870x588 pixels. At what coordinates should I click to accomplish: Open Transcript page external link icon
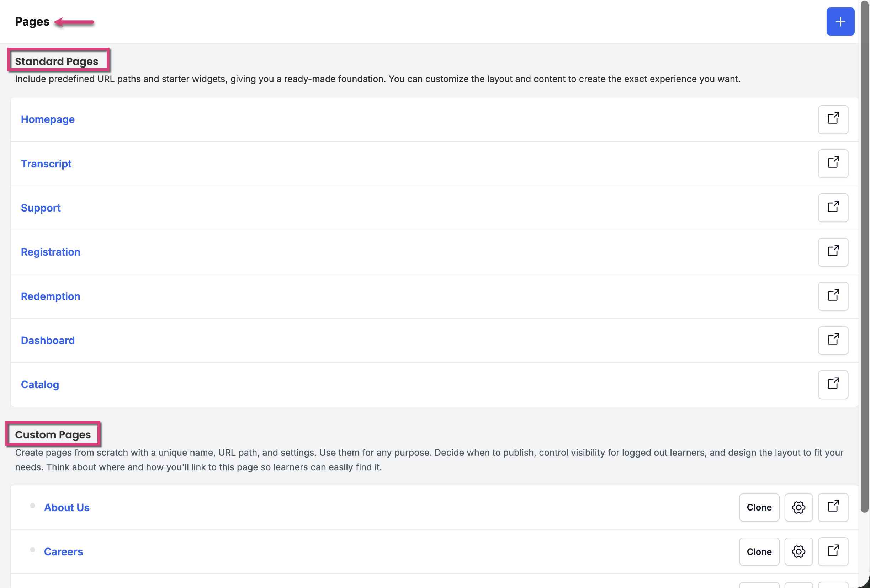pyautogui.click(x=833, y=164)
